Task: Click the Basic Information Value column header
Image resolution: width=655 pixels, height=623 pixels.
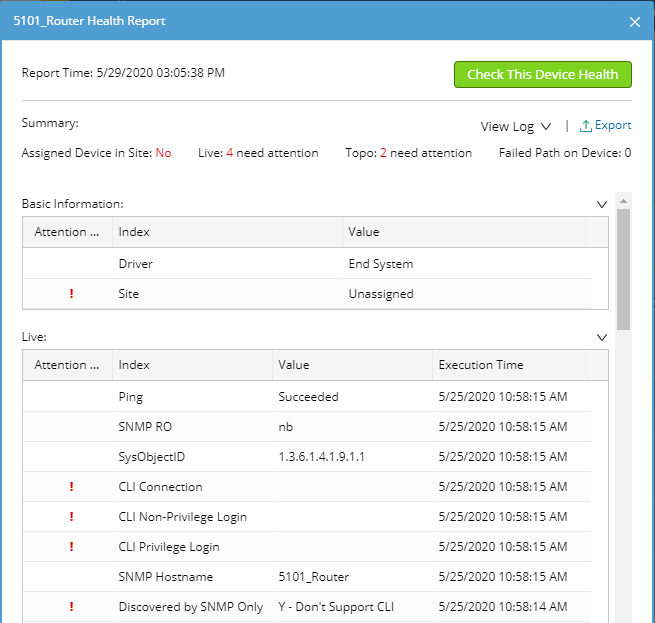Action: coord(466,232)
